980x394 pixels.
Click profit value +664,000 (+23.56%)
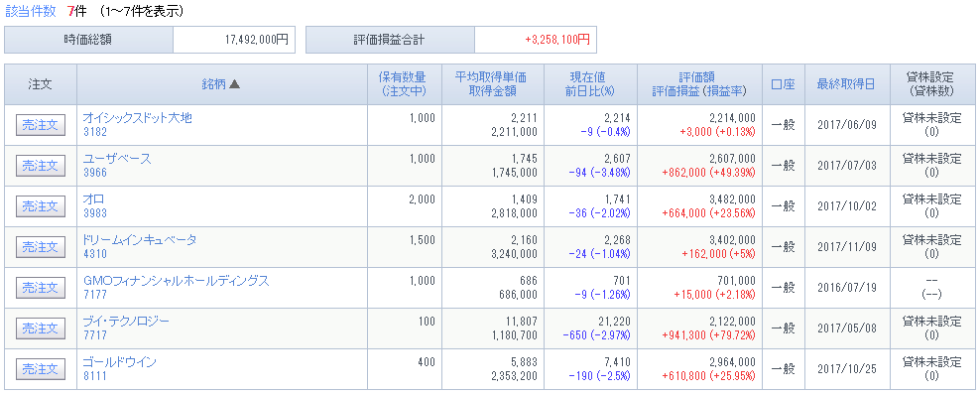(708, 213)
